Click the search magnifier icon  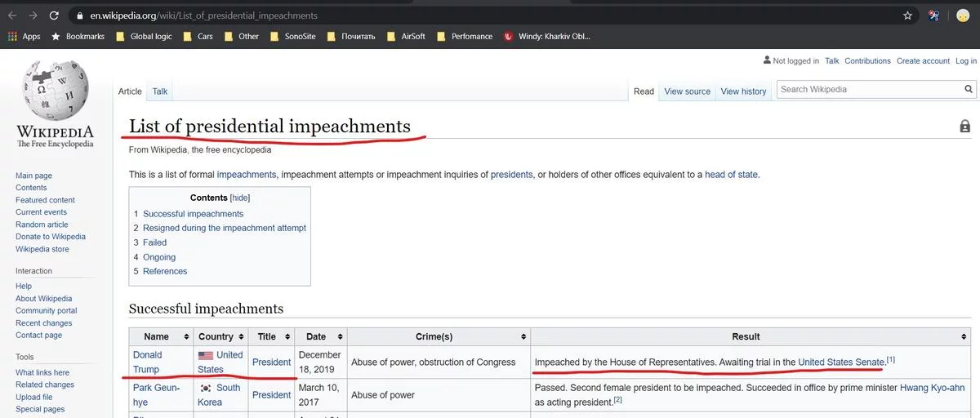tap(969, 90)
